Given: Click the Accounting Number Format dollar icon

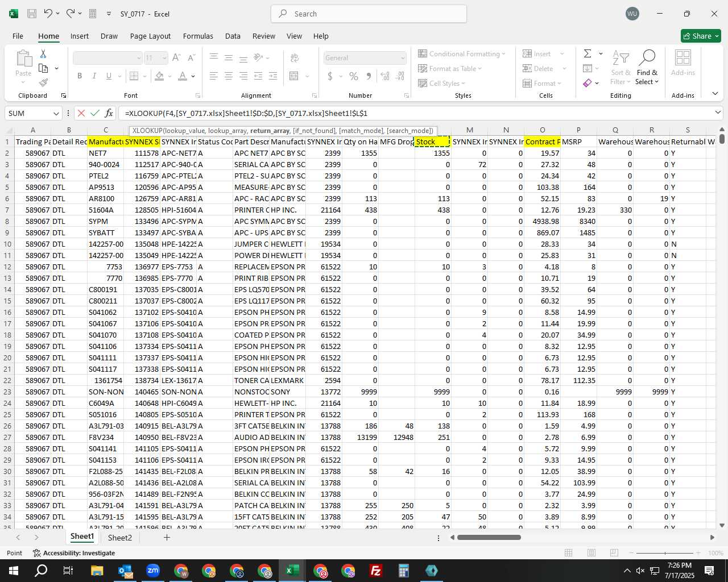Looking at the screenshot, I should (x=330, y=76).
